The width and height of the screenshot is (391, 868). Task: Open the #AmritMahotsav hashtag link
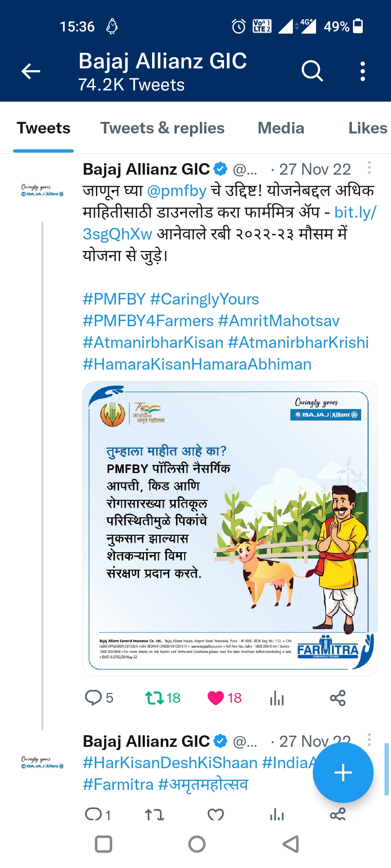coord(279,321)
